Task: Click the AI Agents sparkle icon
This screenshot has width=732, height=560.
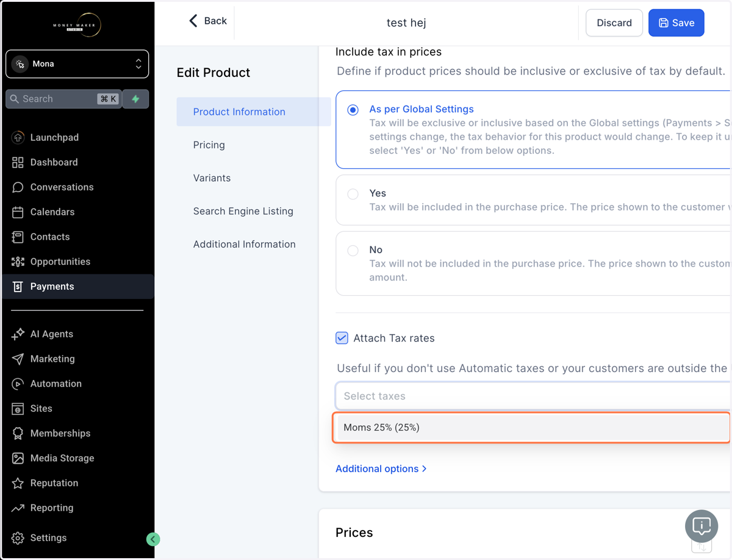Action: 18,334
